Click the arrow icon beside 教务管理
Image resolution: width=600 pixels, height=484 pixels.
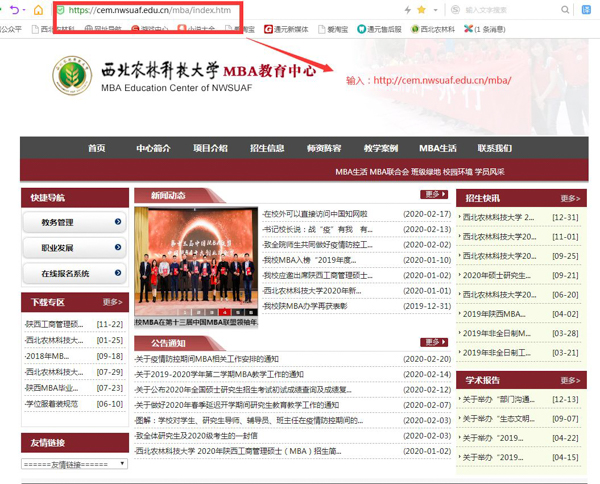pos(118,222)
